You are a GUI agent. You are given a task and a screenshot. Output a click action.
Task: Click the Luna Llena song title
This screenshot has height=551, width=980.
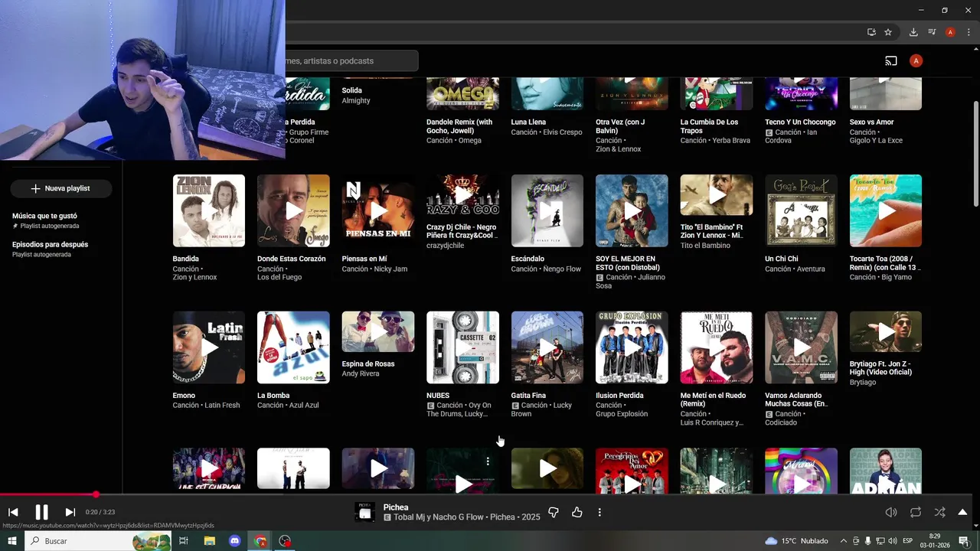pyautogui.click(x=528, y=122)
